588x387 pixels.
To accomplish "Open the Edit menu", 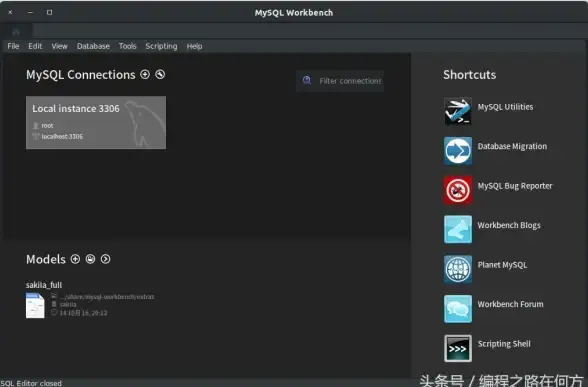I will (35, 46).
